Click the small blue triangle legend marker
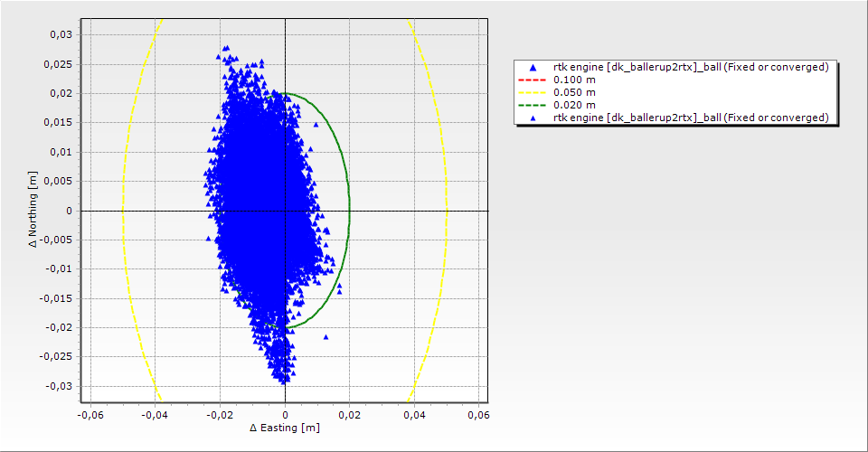The image size is (868, 452). tap(533, 118)
